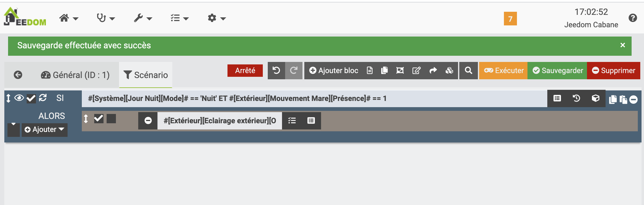Open the settings gear dropdown menu
The width and height of the screenshot is (644, 205).
point(217,18)
